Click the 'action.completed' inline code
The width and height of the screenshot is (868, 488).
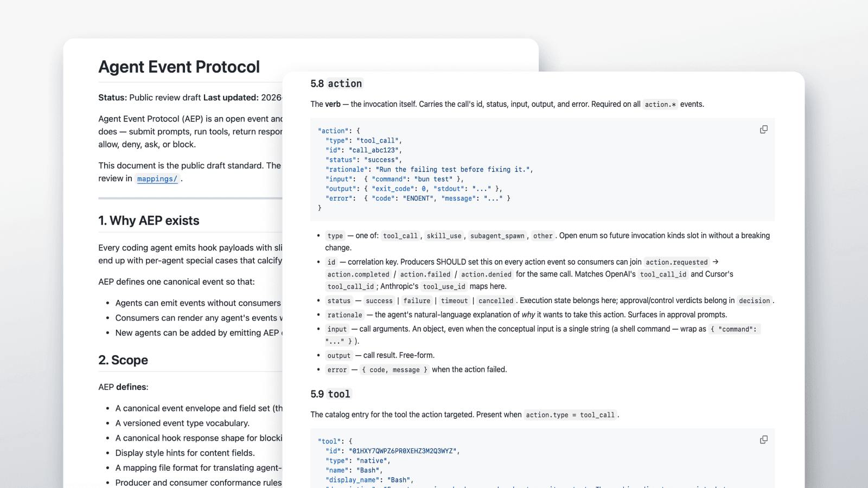point(358,274)
